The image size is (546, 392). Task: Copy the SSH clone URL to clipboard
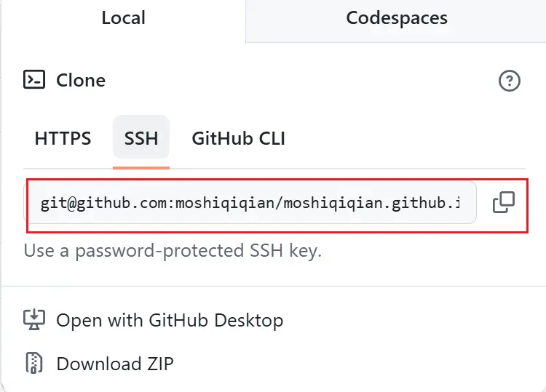[504, 203]
